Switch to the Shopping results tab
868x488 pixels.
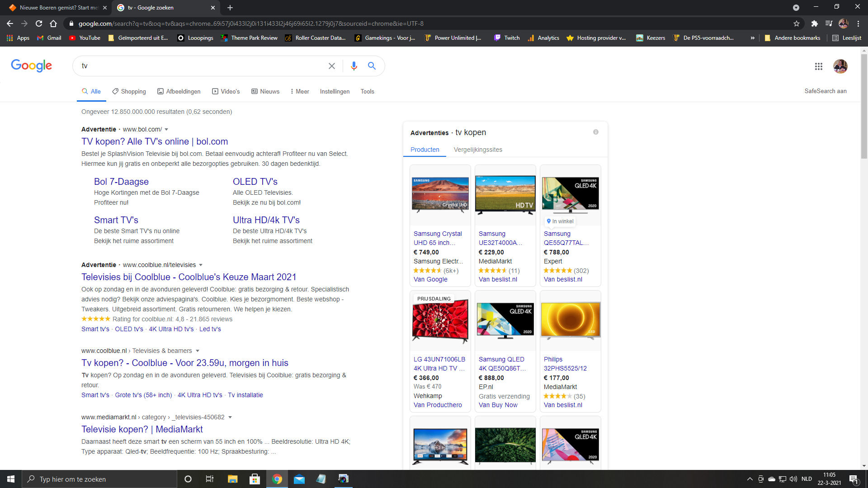click(129, 91)
